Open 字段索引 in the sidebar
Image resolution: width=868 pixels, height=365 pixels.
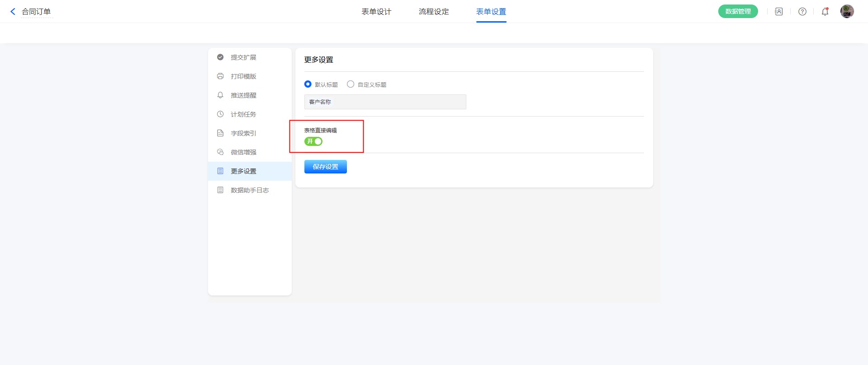tap(243, 133)
